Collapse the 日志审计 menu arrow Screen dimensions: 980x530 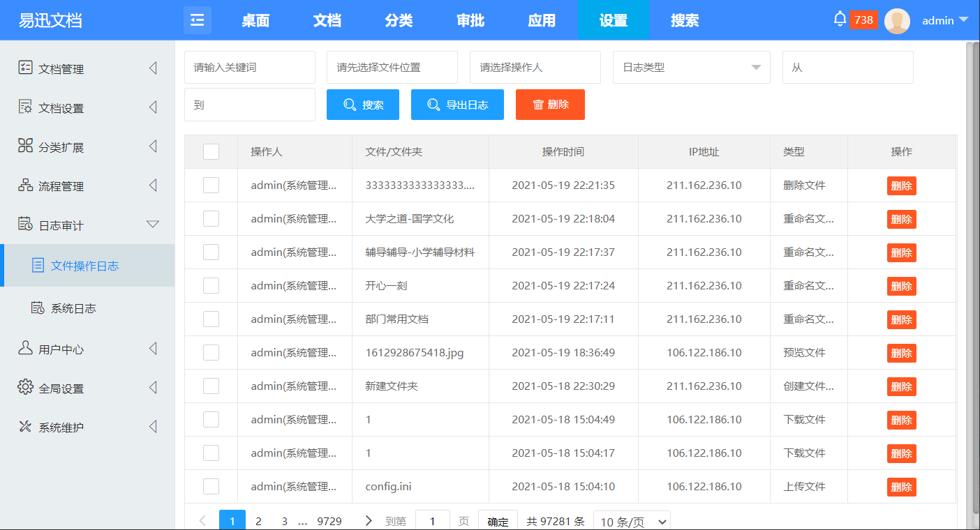click(153, 225)
